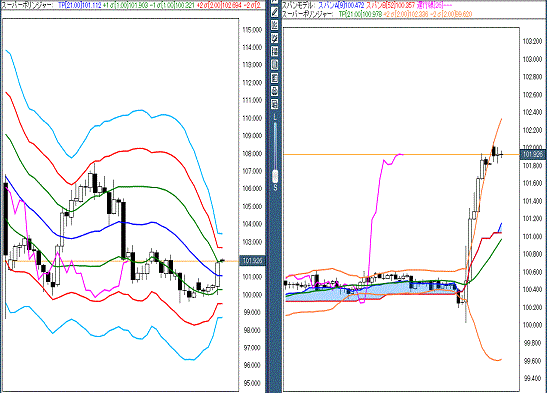Screen dimensions: 547x393
Task: Click the bottom icon of vertical toolbar
Action: pos(275,104)
